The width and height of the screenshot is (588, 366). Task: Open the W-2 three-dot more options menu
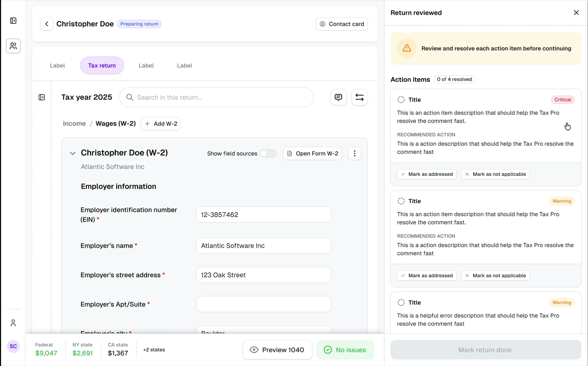pyautogui.click(x=355, y=153)
